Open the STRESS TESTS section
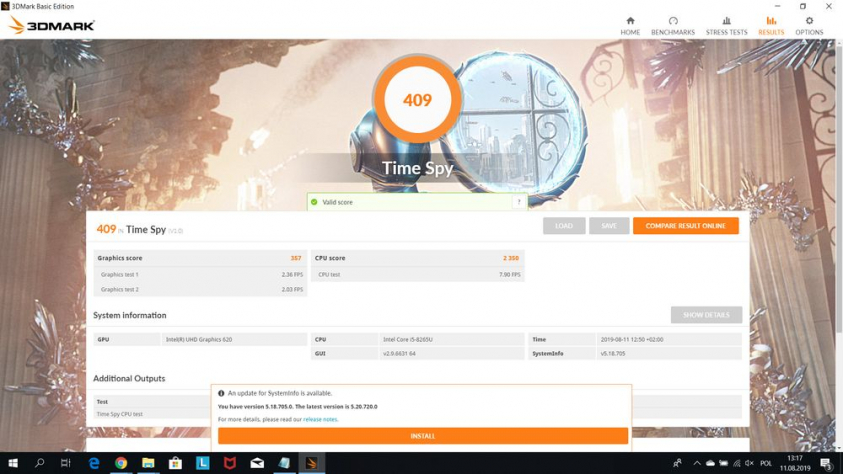The image size is (843, 474). click(726, 26)
